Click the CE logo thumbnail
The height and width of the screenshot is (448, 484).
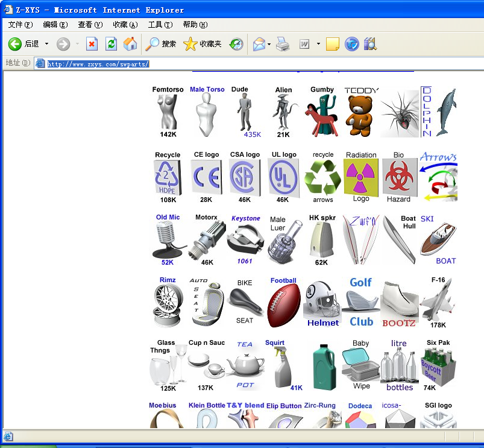[x=207, y=177]
